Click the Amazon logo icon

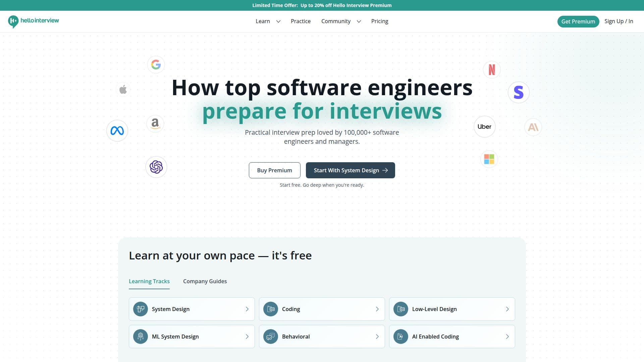[x=155, y=124]
